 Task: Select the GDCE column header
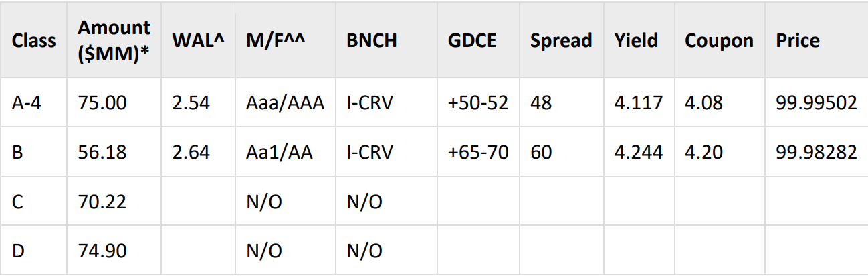click(472, 40)
